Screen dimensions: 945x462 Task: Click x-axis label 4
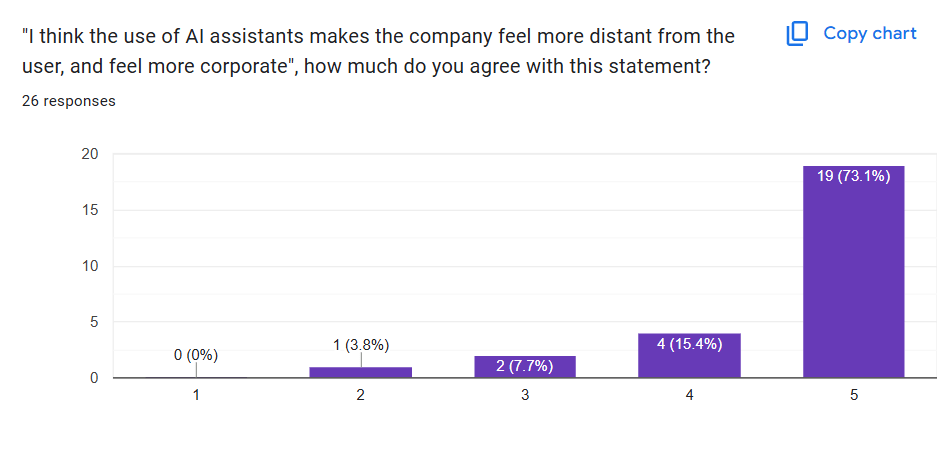click(x=689, y=395)
